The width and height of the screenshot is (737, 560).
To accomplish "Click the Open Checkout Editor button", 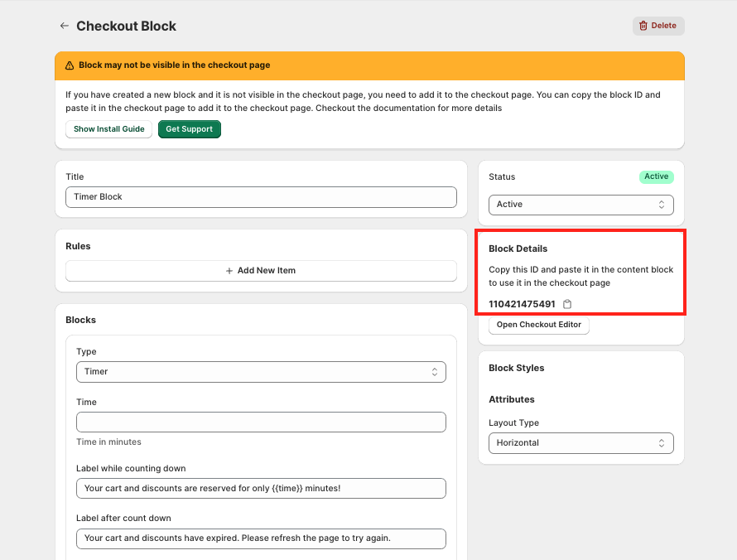I will [x=539, y=325].
